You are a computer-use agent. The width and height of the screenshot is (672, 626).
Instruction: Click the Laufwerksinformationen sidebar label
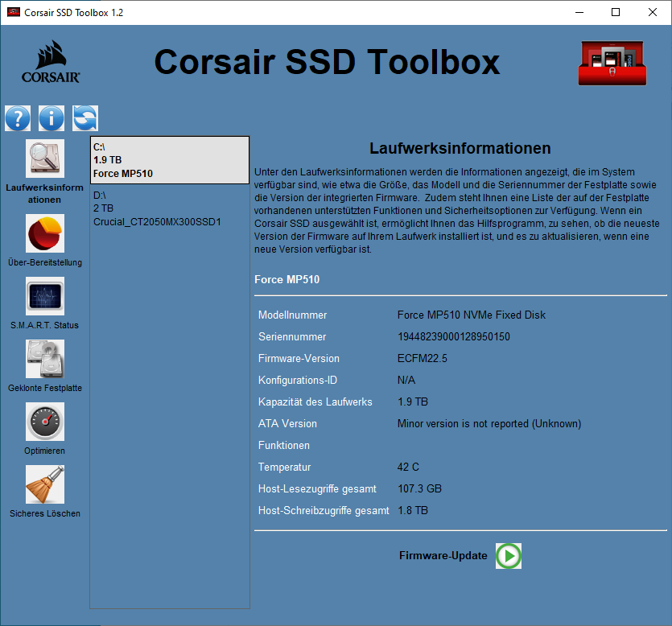44,194
